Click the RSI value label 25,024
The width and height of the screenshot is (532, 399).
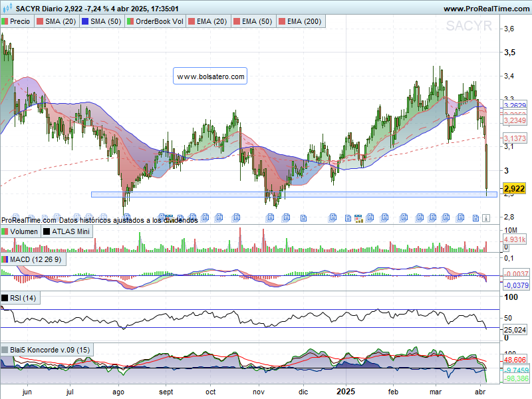tap(514, 329)
